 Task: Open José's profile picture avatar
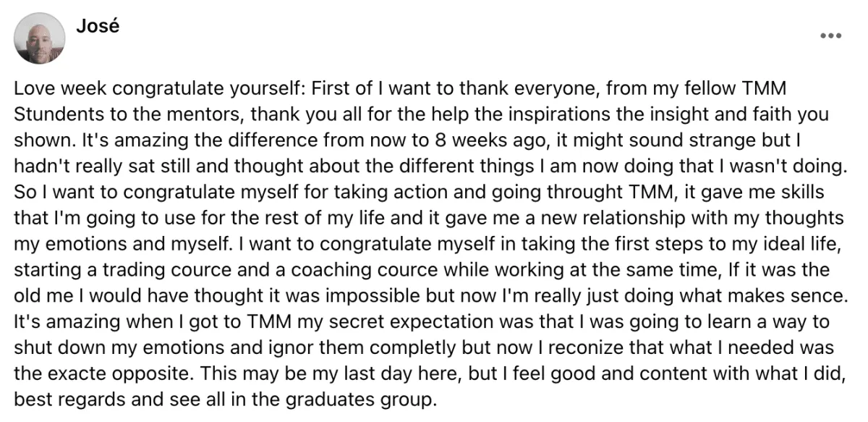(x=40, y=38)
